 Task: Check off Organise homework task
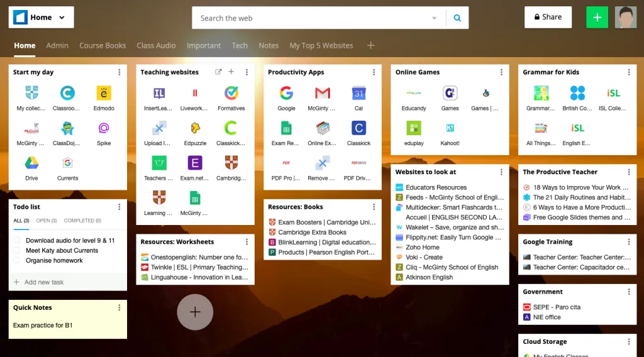(17, 260)
